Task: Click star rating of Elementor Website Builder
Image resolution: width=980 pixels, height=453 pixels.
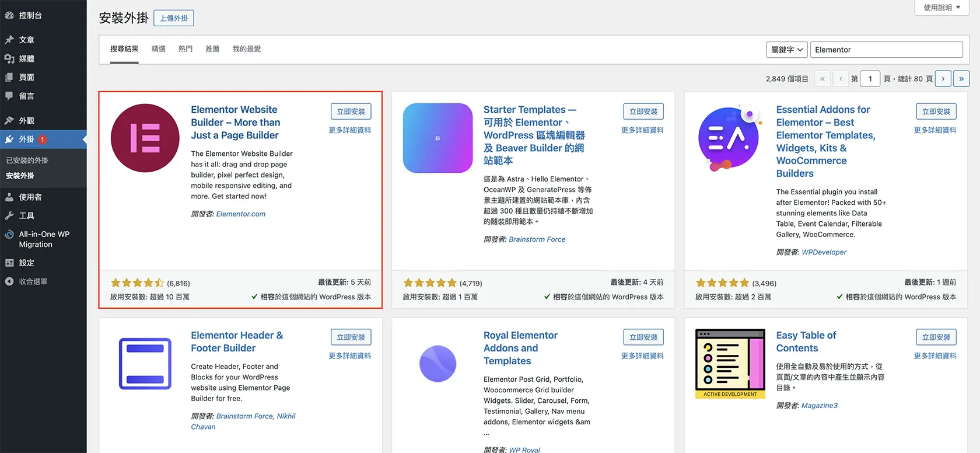Action: pos(137,283)
